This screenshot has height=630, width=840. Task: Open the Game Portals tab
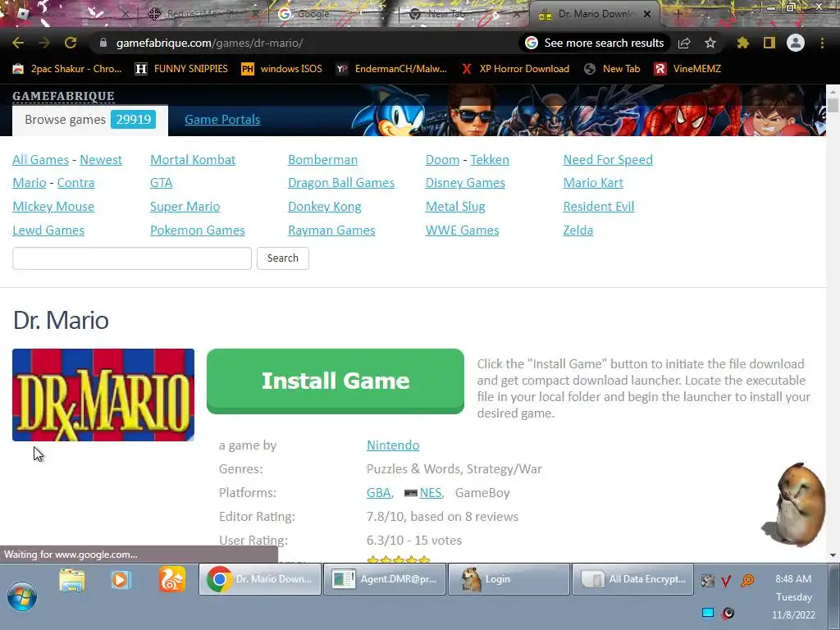coord(222,120)
